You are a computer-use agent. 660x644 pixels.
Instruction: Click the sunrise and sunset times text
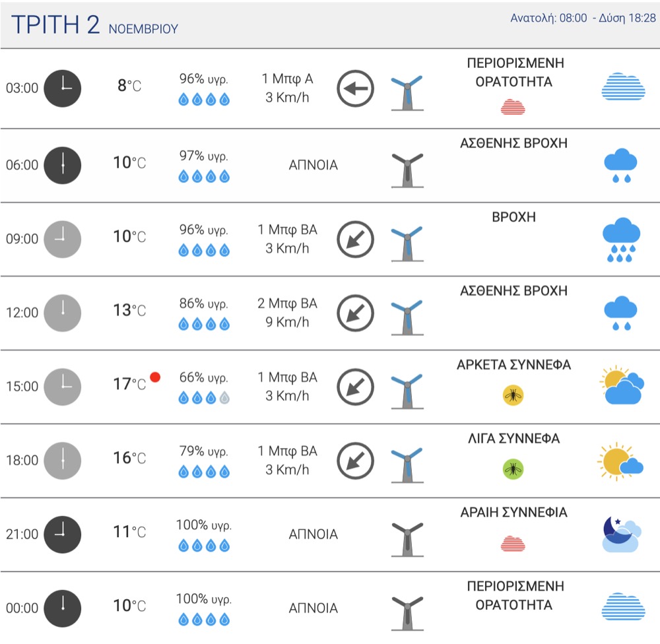click(x=583, y=18)
